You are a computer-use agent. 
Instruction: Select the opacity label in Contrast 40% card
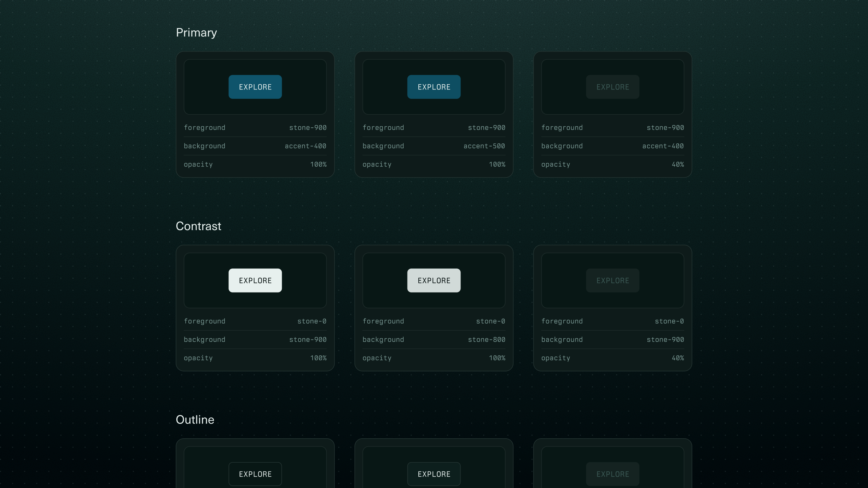pyautogui.click(x=556, y=358)
